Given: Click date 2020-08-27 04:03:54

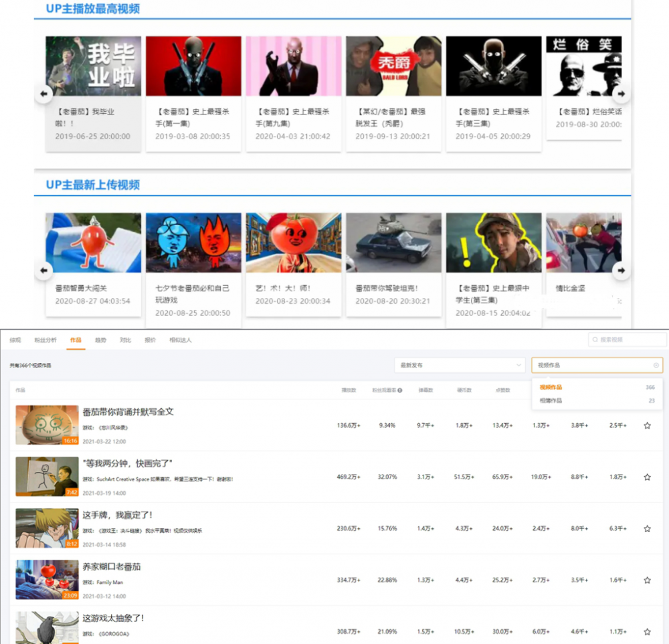Looking at the screenshot, I should pos(92,301).
